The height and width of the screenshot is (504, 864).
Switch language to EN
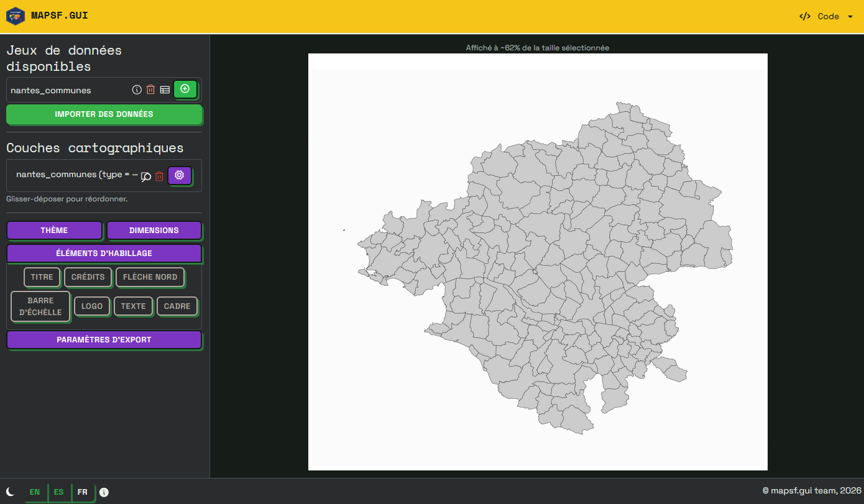pyautogui.click(x=35, y=492)
